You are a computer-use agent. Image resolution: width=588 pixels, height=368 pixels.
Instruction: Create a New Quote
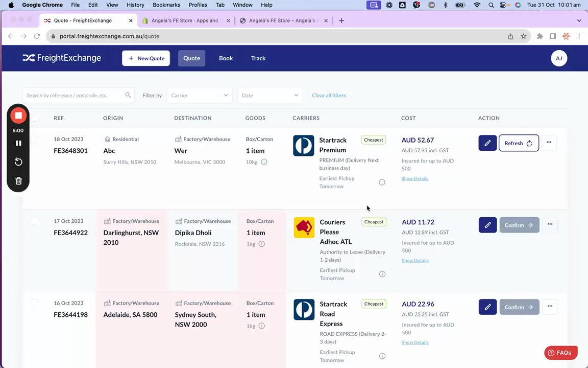click(146, 58)
